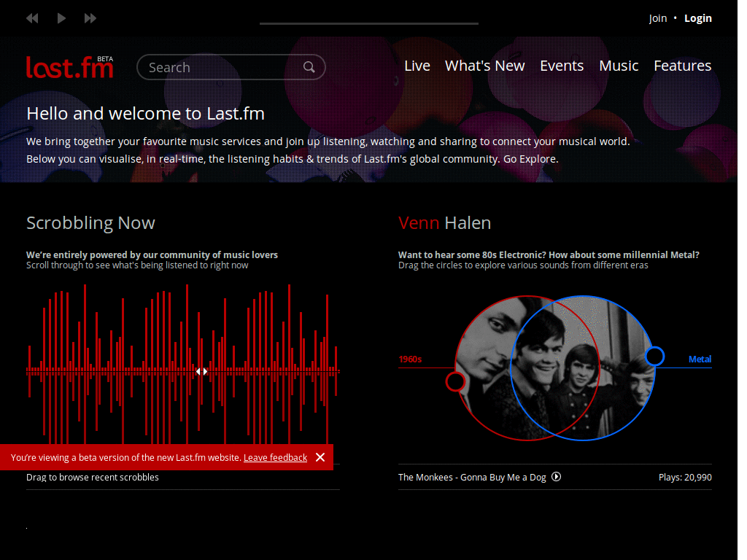Open the What's New menu item
This screenshot has width=747, height=560.
coord(484,66)
